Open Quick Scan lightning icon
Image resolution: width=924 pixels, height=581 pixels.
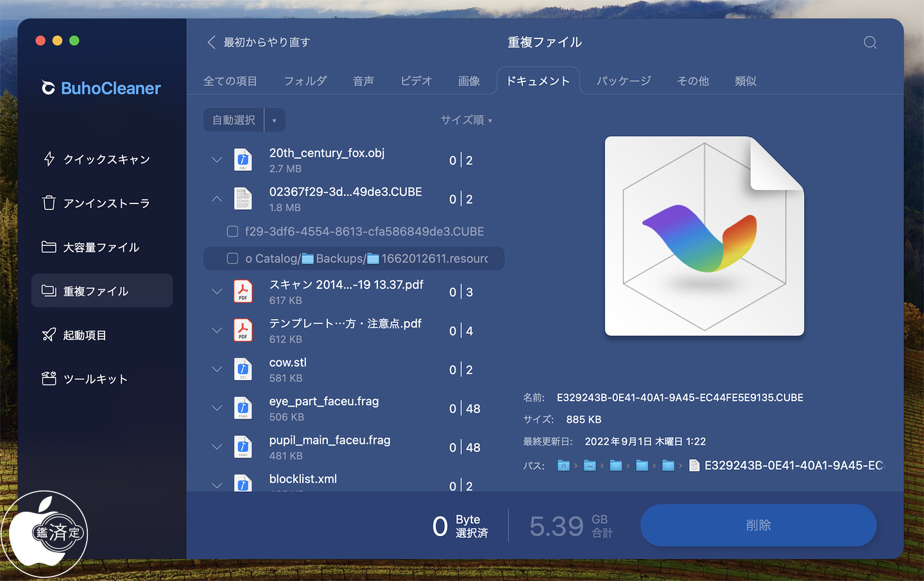(49, 159)
